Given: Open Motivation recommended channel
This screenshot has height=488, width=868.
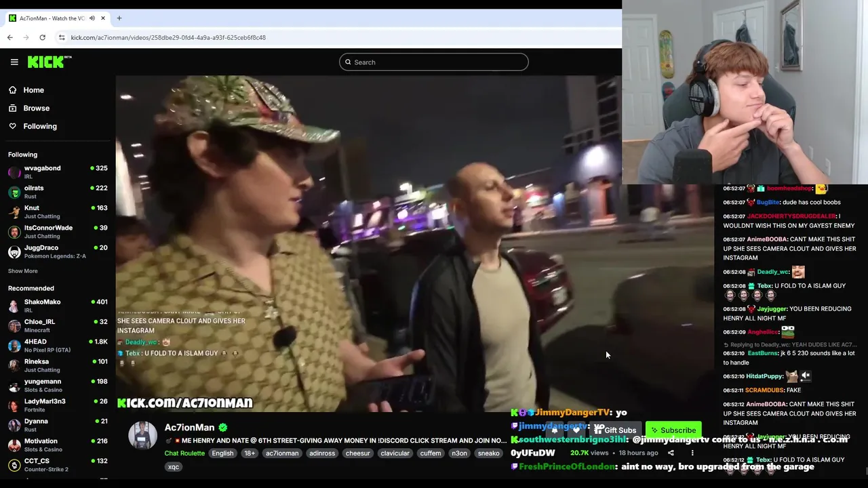Looking at the screenshot, I should pyautogui.click(x=58, y=445).
